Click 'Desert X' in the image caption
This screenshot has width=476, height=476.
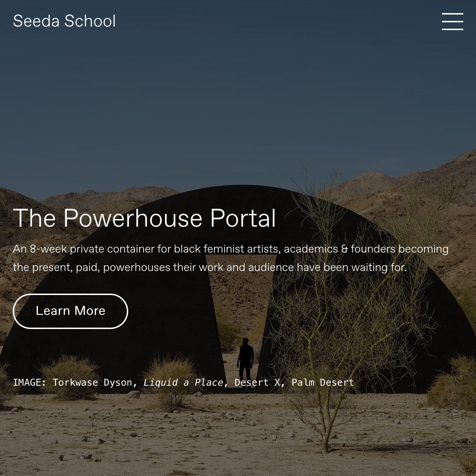point(257,382)
